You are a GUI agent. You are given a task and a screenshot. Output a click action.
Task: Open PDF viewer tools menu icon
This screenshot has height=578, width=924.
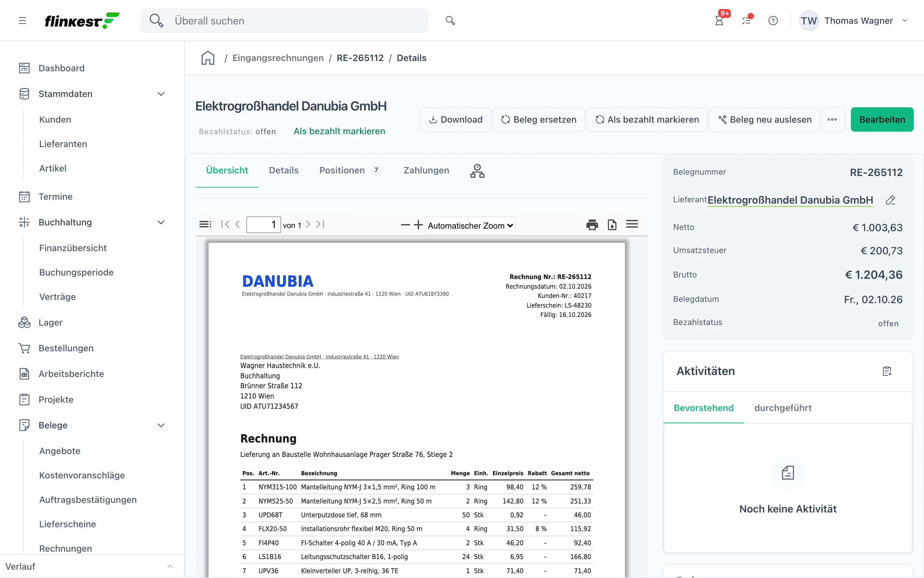click(x=632, y=224)
